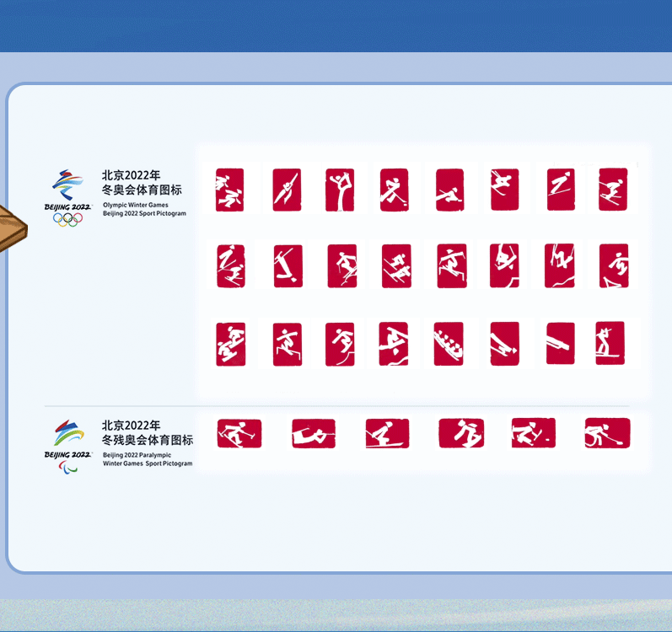
Task: Select the para ice hockey pictogram
Action: tap(314, 433)
